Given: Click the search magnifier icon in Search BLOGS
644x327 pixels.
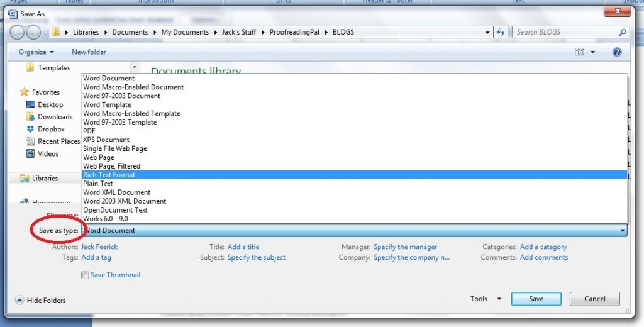Looking at the screenshot, I should [x=623, y=32].
